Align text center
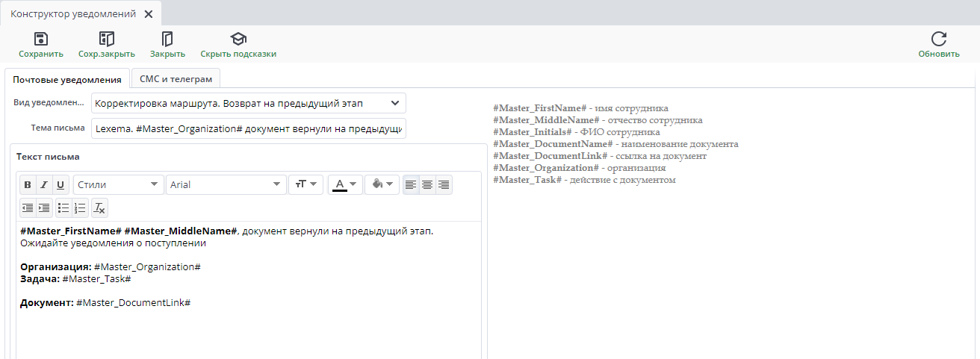980x359 pixels. point(427,184)
